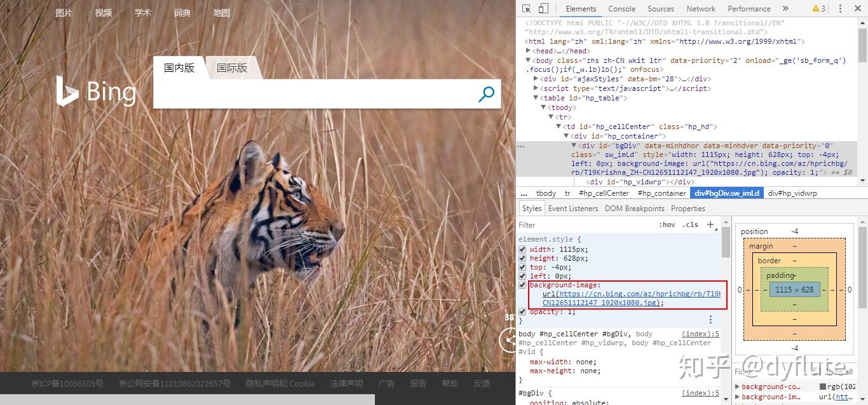Screen dimensions: 868x405
Task: Collapse the body node
Action: pyautogui.click(x=528, y=60)
